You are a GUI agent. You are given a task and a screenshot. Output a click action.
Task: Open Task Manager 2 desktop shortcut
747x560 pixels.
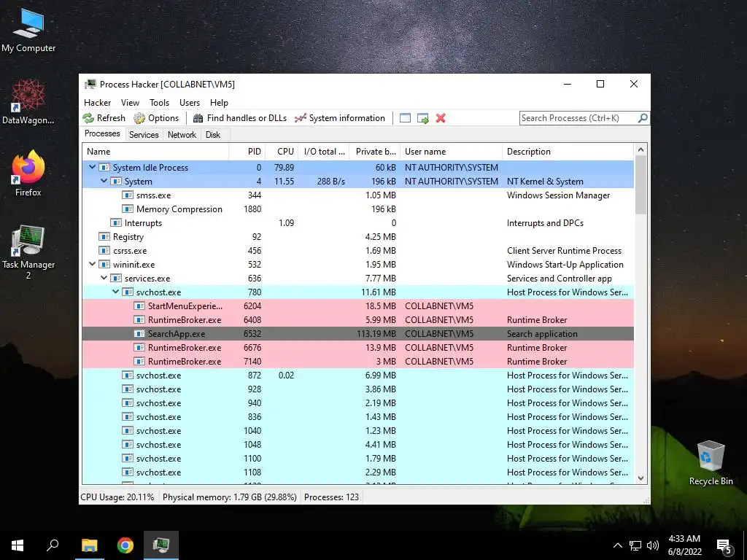[28, 252]
